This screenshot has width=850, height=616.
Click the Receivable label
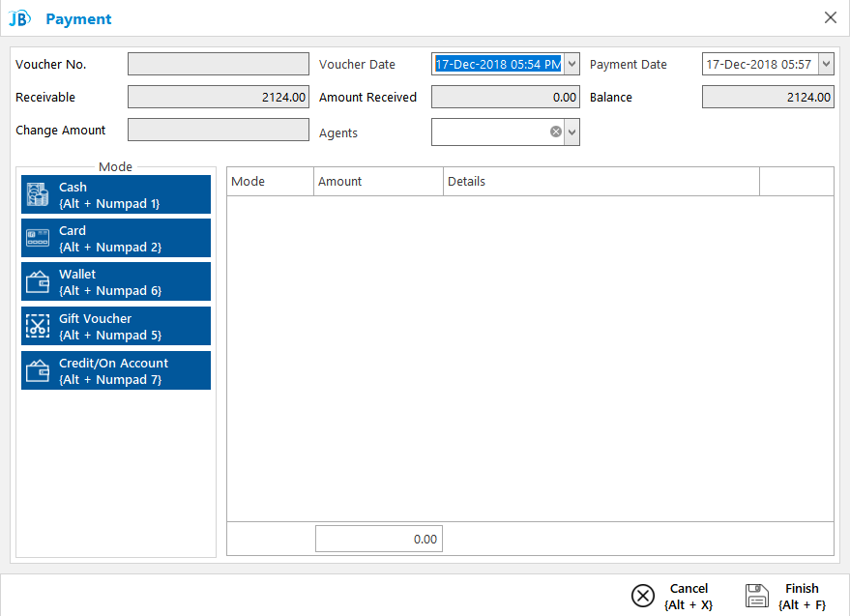(45, 97)
